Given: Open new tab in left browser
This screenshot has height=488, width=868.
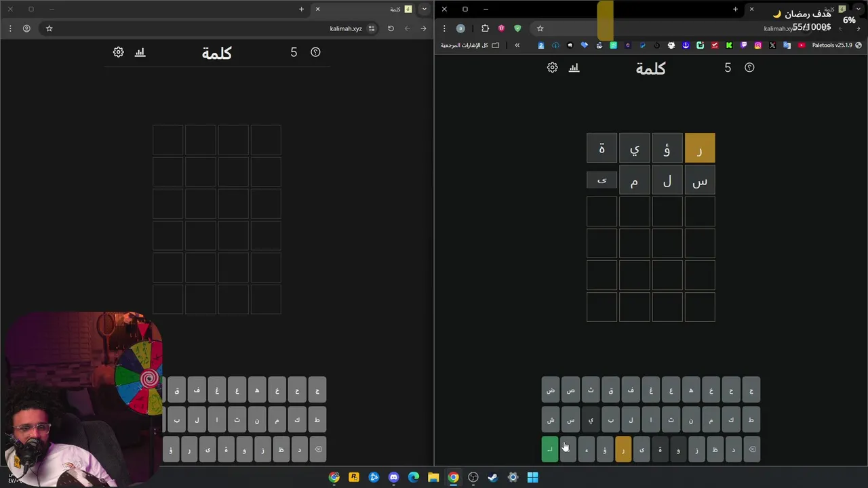Looking at the screenshot, I should (301, 9).
